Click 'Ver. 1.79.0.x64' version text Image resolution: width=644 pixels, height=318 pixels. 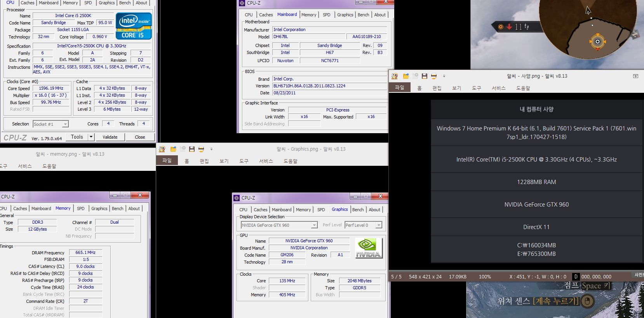pyautogui.click(x=47, y=139)
